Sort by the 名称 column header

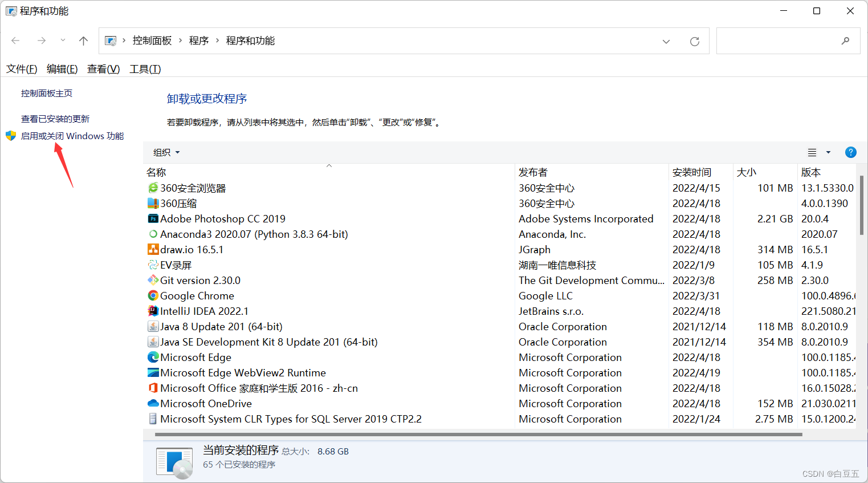pyautogui.click(x=329, y=172)
